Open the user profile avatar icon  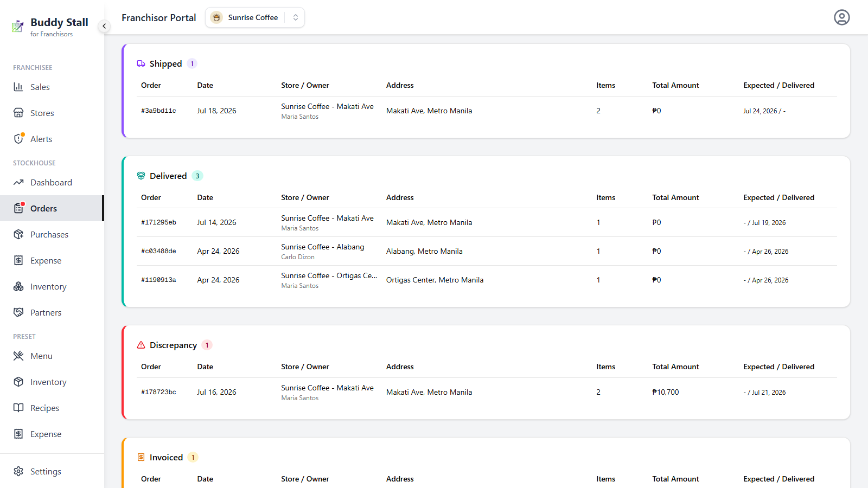pyautogui.click(x=842, y=17)
